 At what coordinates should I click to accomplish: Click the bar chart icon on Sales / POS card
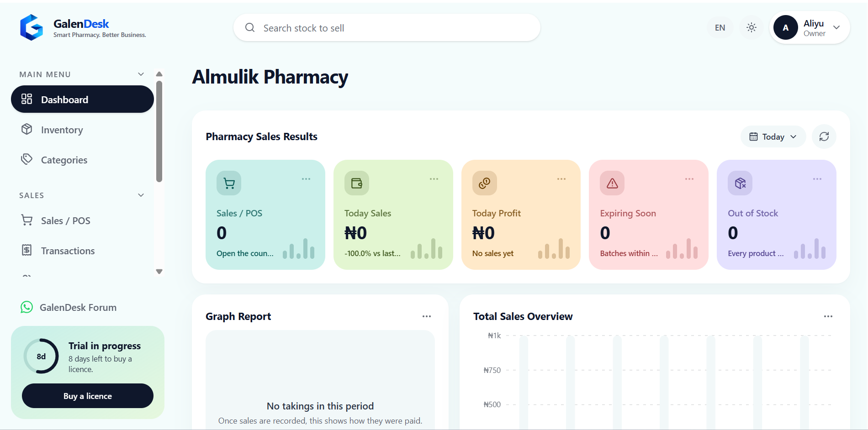tap(299, 249)
